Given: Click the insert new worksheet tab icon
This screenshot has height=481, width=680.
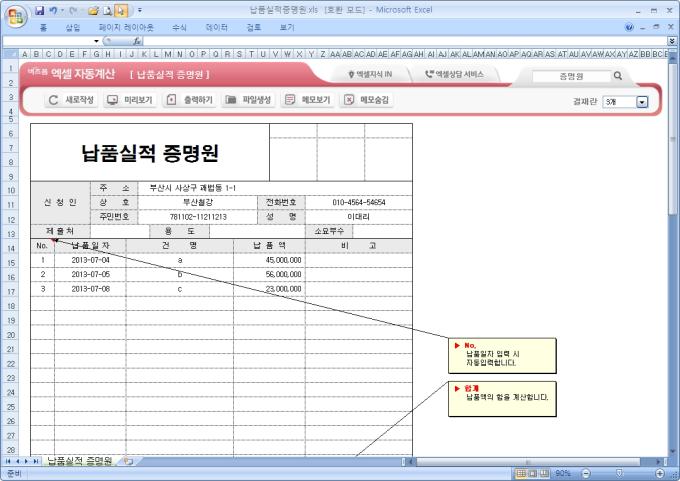Looking at the screenshot, I should click(128, 461).
